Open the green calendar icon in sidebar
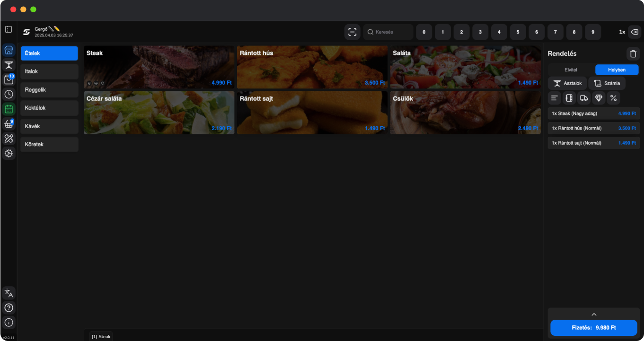 click(9, 109)
